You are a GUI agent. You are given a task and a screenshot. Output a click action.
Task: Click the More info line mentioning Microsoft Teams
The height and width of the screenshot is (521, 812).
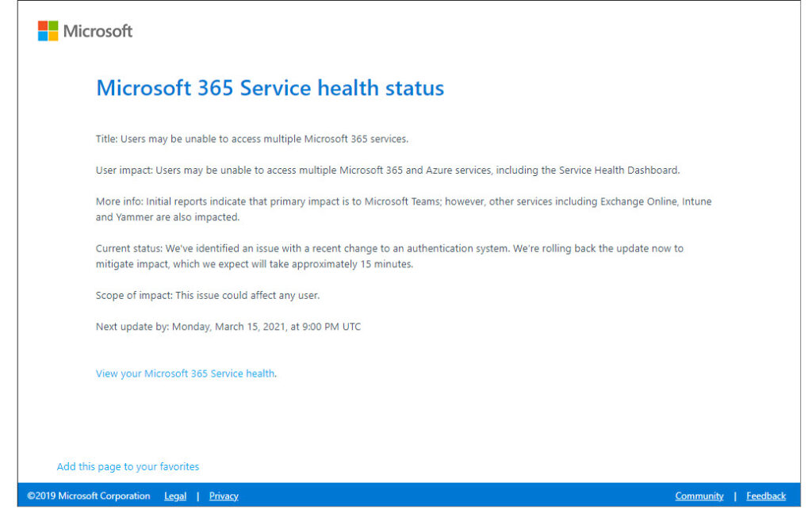click(404, 202)
